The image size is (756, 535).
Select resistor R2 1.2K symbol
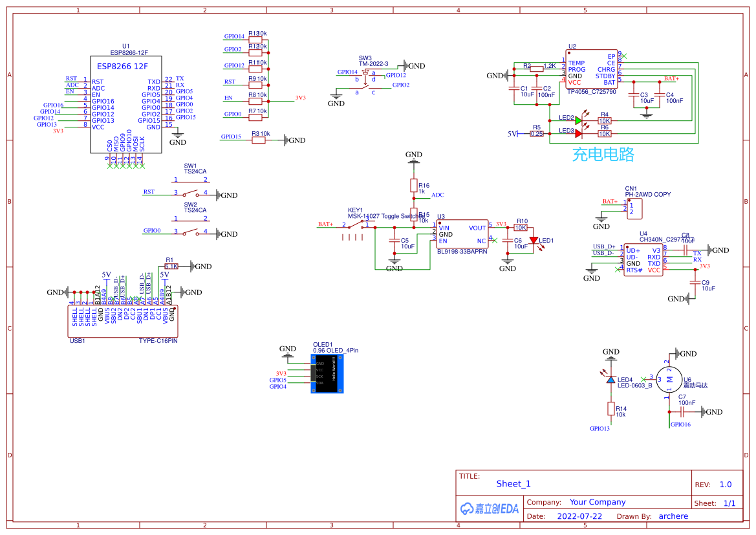coord(537,69)
